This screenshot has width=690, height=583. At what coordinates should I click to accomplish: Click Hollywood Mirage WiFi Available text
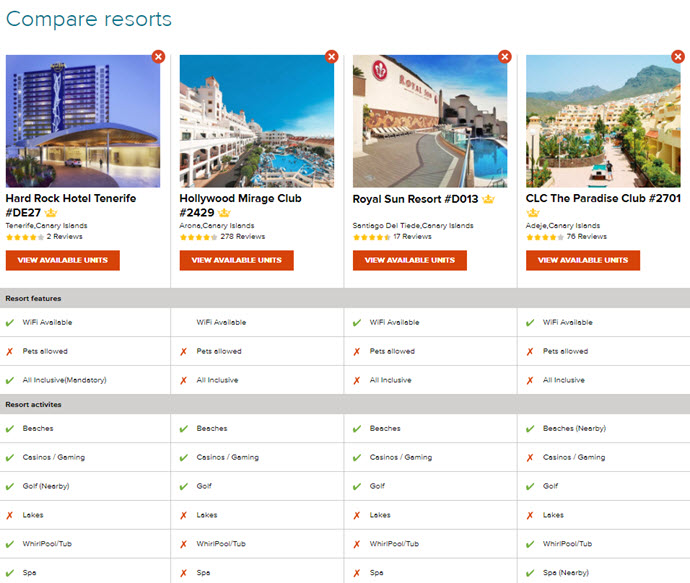click(221, 323)
